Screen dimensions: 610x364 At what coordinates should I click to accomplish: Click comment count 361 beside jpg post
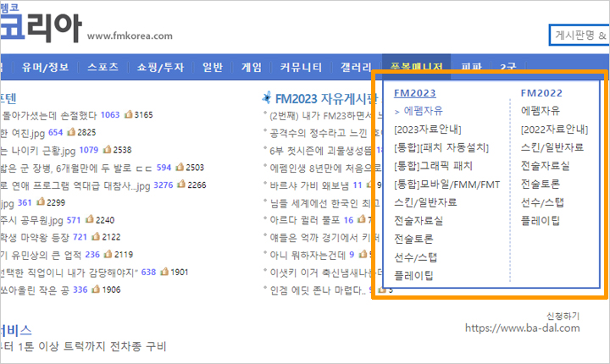coord(25,202)
